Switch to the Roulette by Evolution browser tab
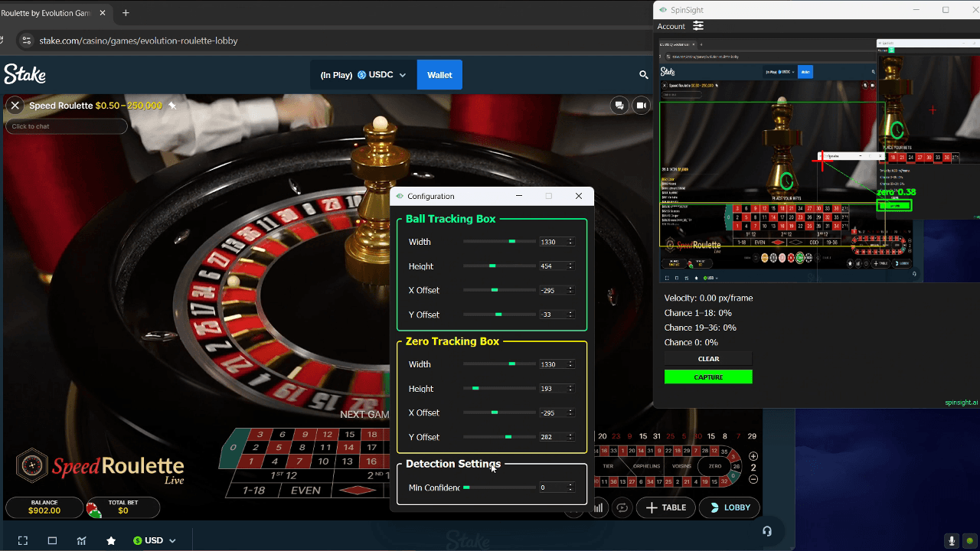 click(46, 12)
